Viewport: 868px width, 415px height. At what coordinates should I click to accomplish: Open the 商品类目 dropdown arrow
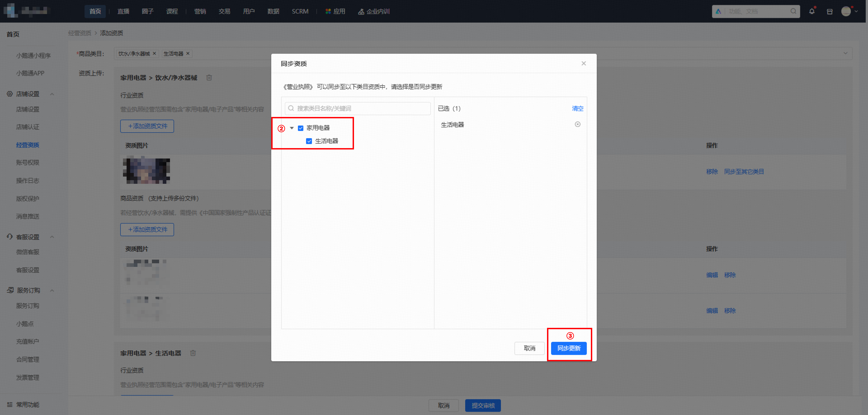845,53
